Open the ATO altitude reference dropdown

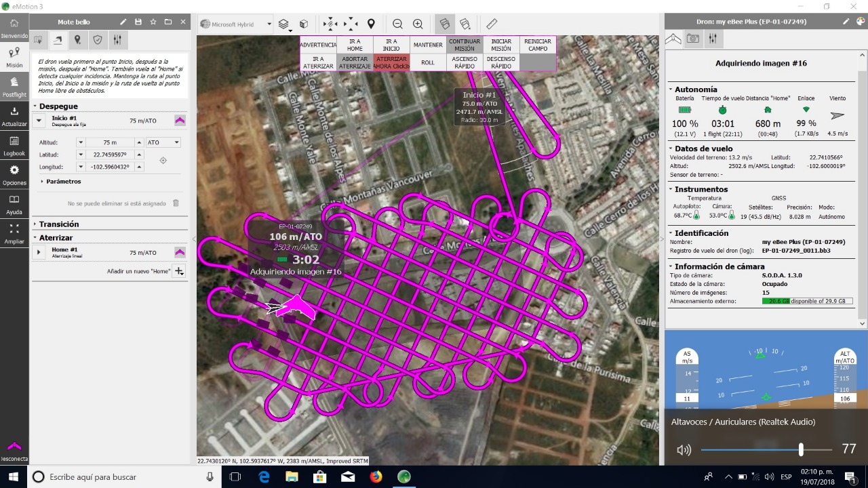tap(163, 142)
